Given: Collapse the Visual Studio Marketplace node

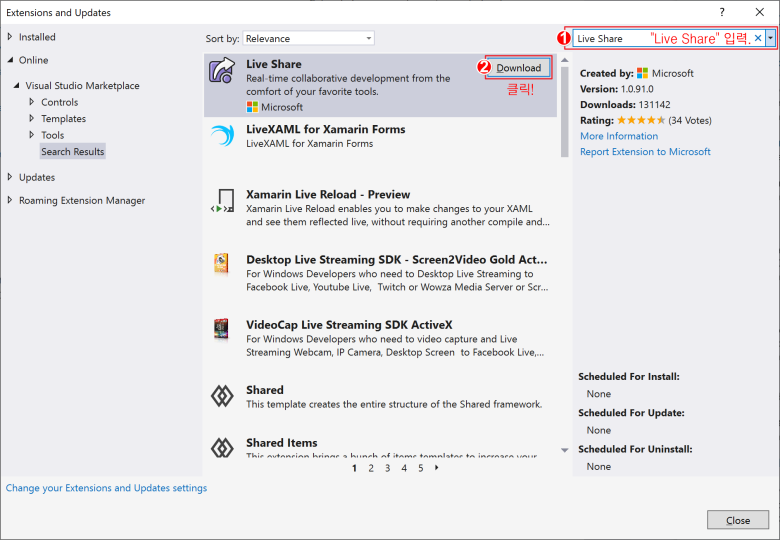Looking at the screenshot, I should pyautogui.click(x=16, y=86).
